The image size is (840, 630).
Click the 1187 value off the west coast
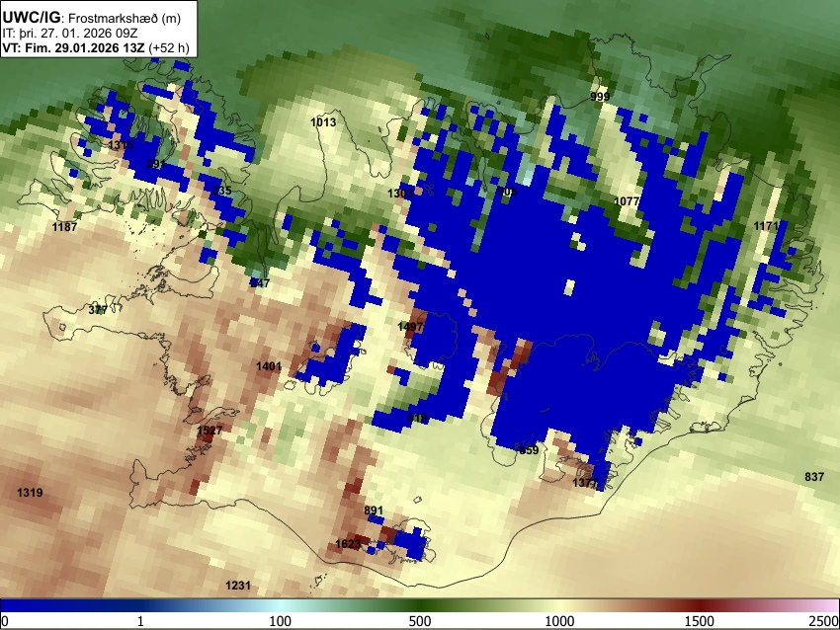64,227
